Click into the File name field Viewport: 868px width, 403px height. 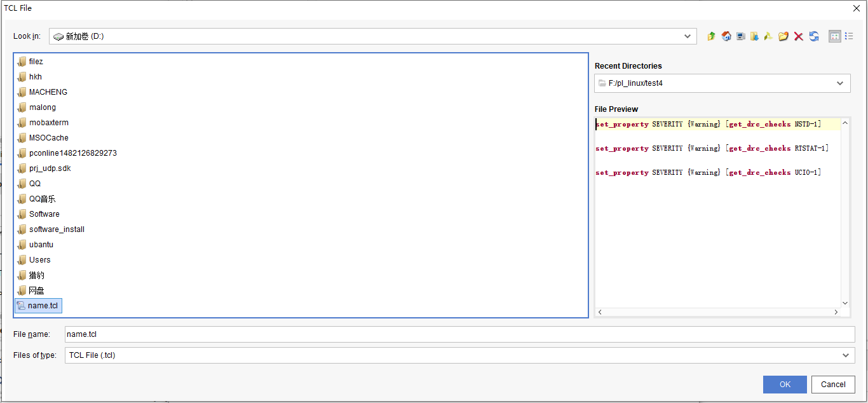coord(460,334)
